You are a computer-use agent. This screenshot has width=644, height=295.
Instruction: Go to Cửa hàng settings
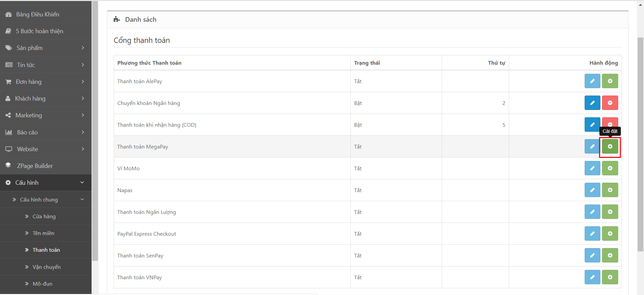(46, 217)
